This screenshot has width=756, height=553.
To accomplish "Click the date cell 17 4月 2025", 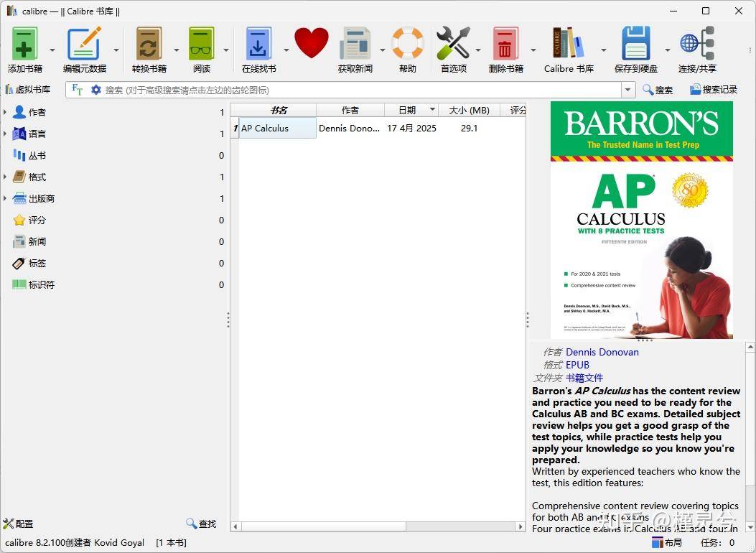I will (411, 129).
